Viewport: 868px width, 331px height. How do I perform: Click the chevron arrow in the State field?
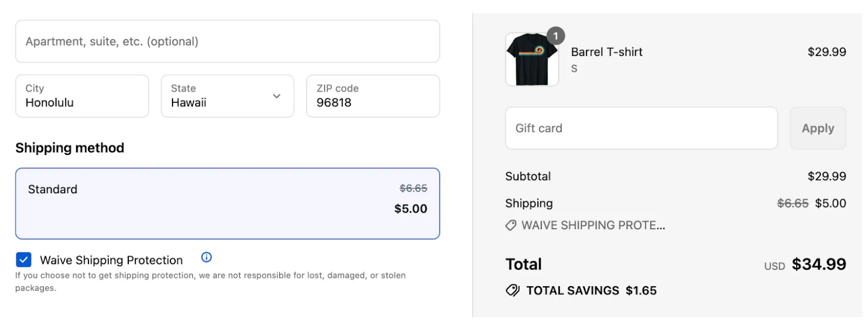point(276,96)
